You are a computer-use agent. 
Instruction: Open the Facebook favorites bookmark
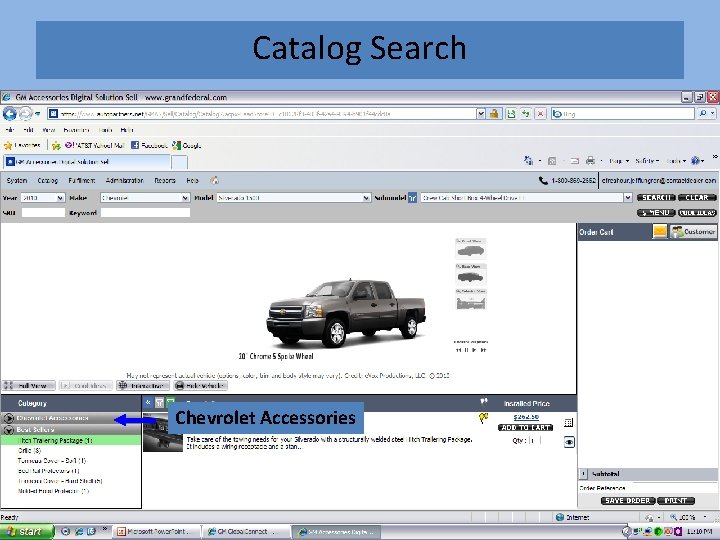149,146
